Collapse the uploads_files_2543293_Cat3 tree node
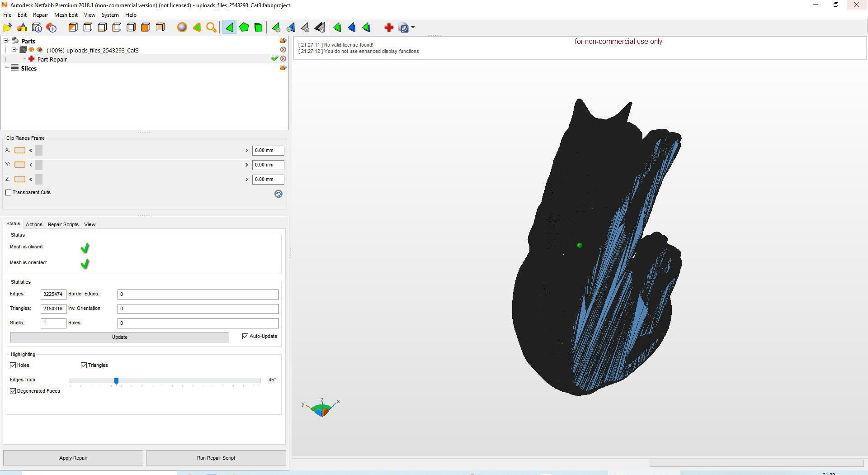Image resolution: width=868 pixels, height=475 pixels. [x=14, y=50]
